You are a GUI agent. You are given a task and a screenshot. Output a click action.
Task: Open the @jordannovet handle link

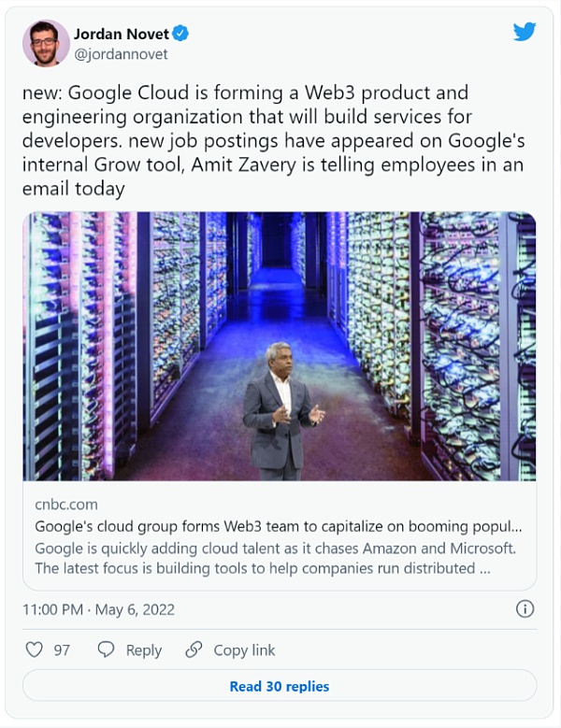121,54
